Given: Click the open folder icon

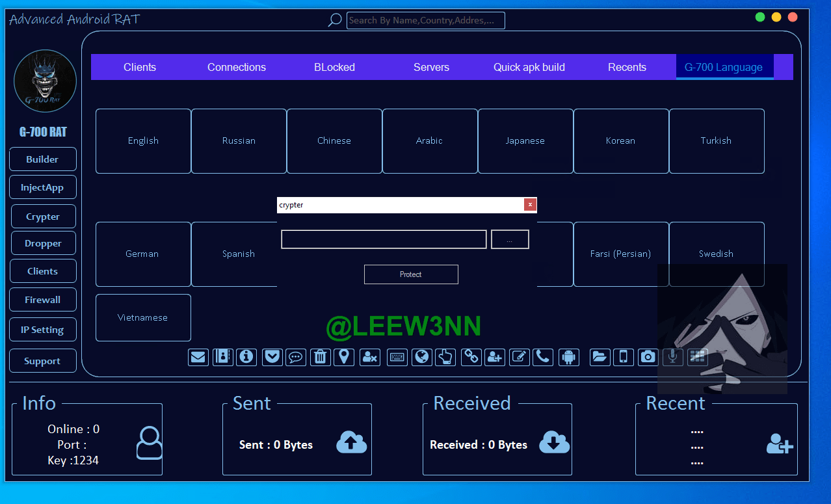Looking at the screenshot, I should point(600,357).
